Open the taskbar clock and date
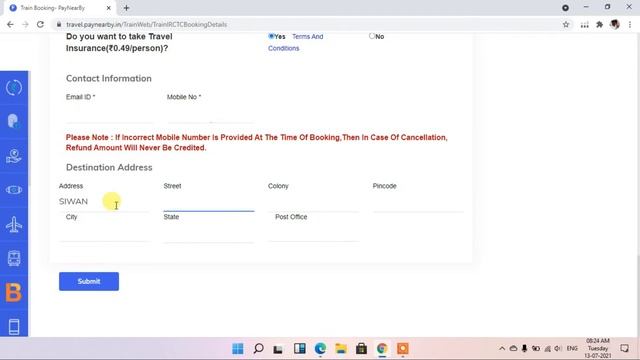 tap(598, 349)
